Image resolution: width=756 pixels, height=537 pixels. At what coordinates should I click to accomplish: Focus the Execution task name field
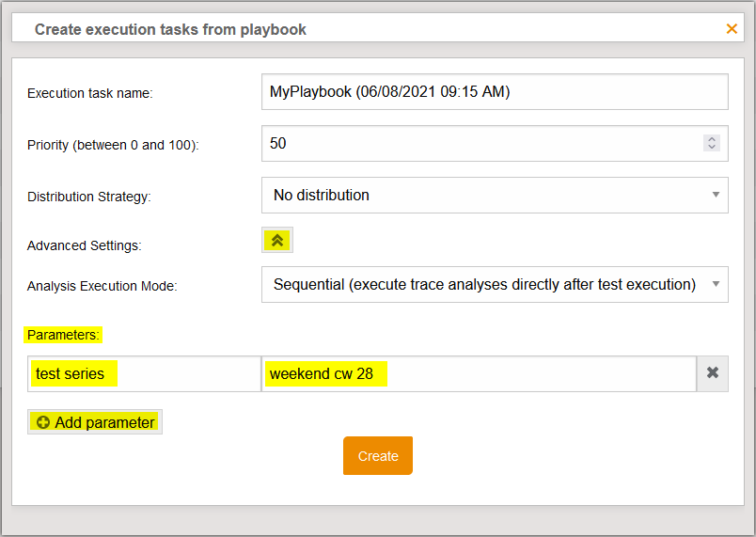(x=494, y=92)
